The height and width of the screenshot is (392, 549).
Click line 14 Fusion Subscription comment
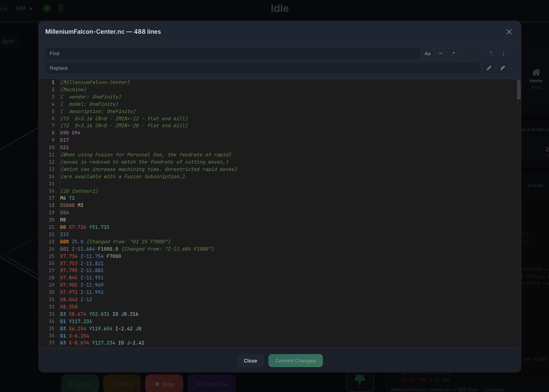tap(123, 177)
